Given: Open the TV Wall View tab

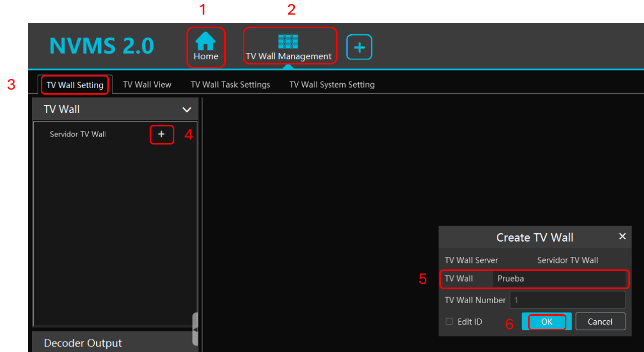Looking at the screenshot, I should click(x=147, y=85).
